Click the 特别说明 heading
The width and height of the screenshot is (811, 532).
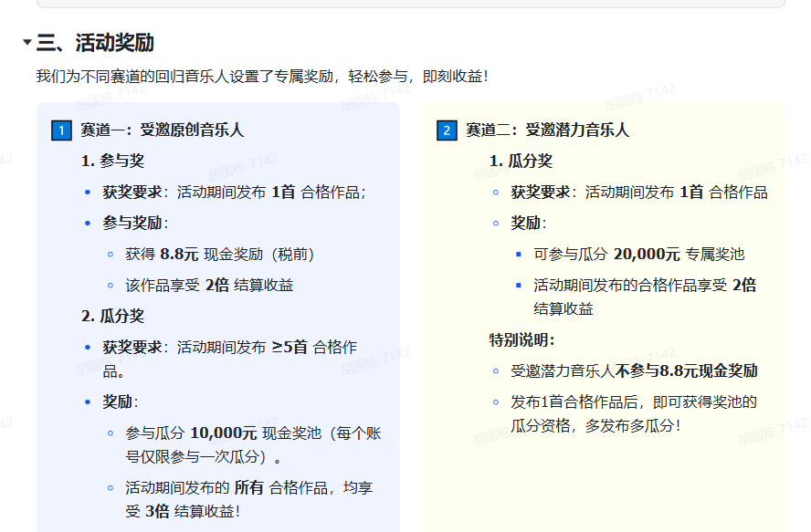(x=521, y=340)
